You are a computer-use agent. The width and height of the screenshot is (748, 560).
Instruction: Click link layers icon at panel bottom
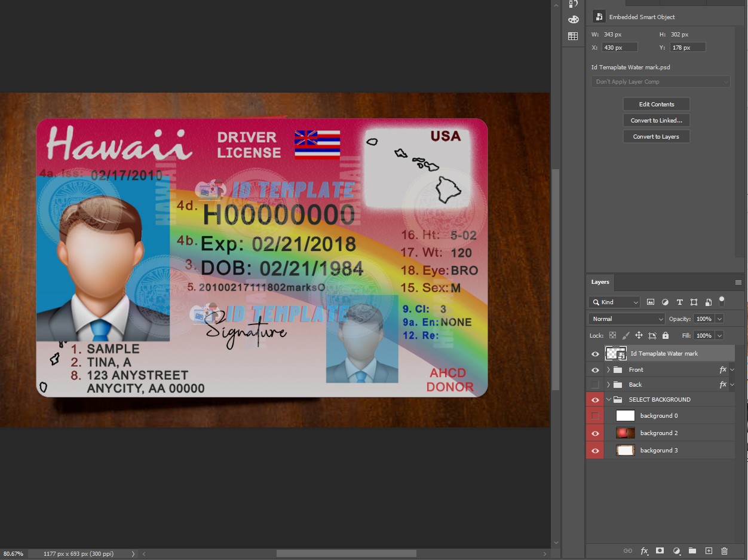[x=628, y=551]
